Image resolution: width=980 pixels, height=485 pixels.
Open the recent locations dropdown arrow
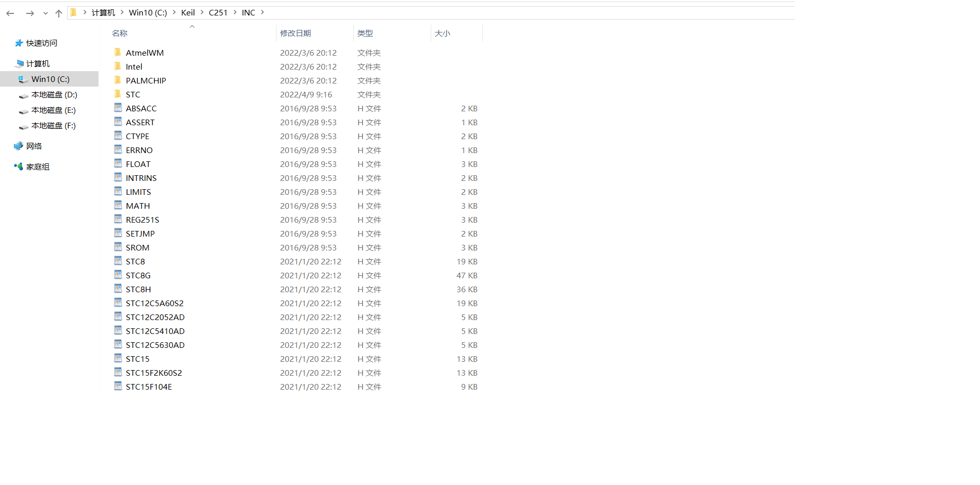(x=45, y=13)
